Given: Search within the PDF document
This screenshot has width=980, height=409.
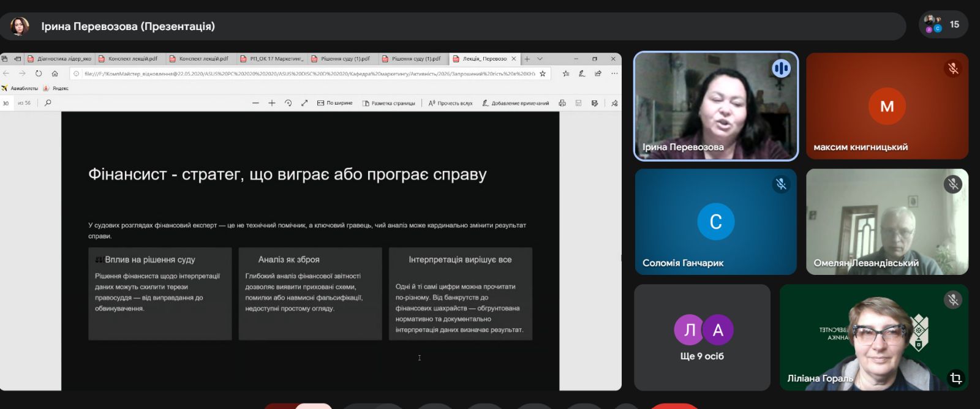Looking at the screenshot, I should 48,103.
